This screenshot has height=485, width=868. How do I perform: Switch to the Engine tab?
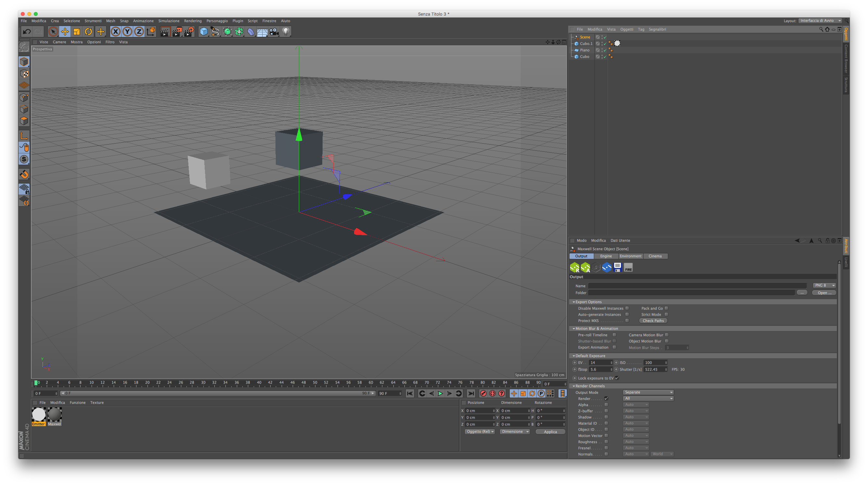pyautogui.click(x=606, y=256)
